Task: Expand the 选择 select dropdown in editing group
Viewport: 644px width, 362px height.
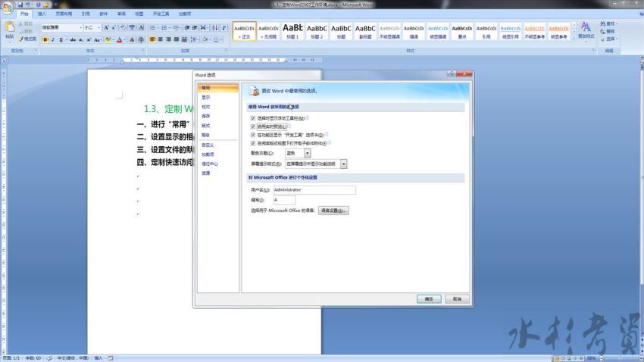Action: pos(617,39)
